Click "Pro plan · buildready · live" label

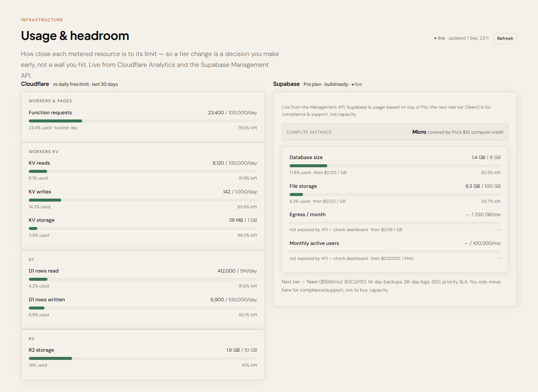point(333,84)
